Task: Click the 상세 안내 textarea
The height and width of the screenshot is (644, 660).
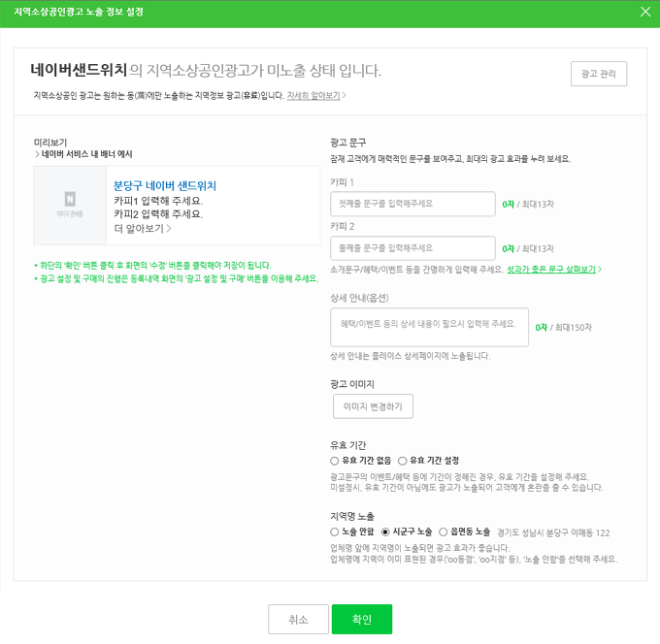Action: tap(429, 327)
